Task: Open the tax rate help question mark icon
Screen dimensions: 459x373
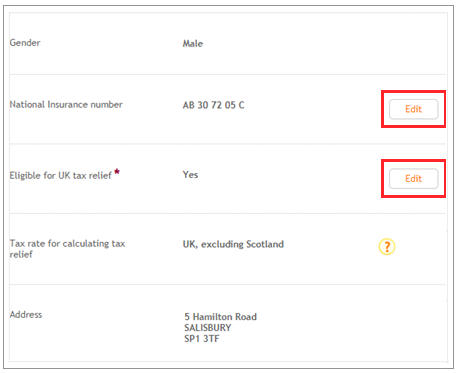Action: pos(387,247)
